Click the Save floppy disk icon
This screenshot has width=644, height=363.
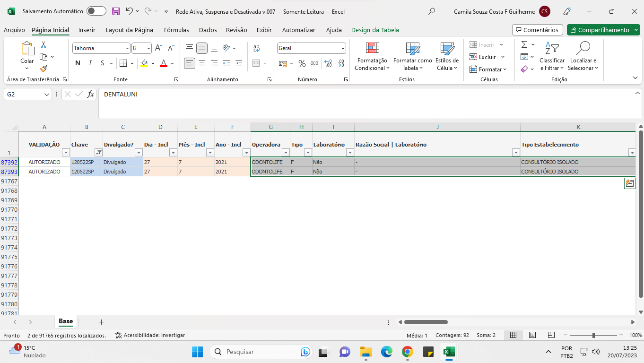pos(116,11)
